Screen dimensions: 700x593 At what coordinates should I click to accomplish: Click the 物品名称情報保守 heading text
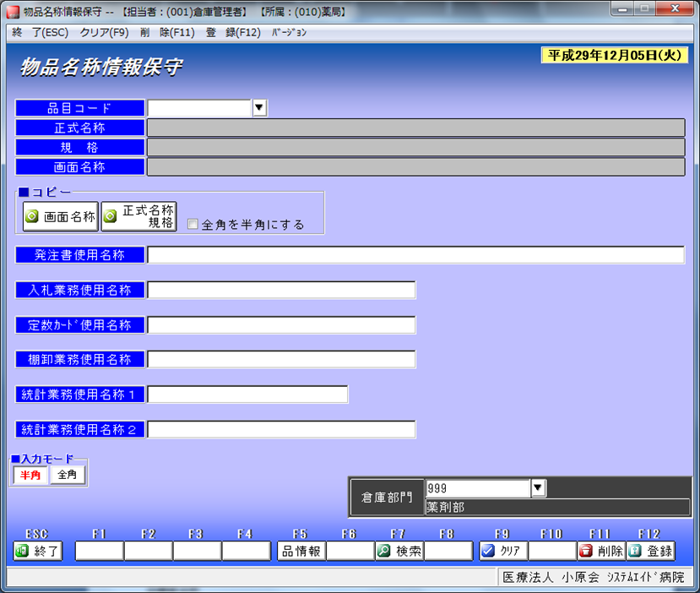100,67
